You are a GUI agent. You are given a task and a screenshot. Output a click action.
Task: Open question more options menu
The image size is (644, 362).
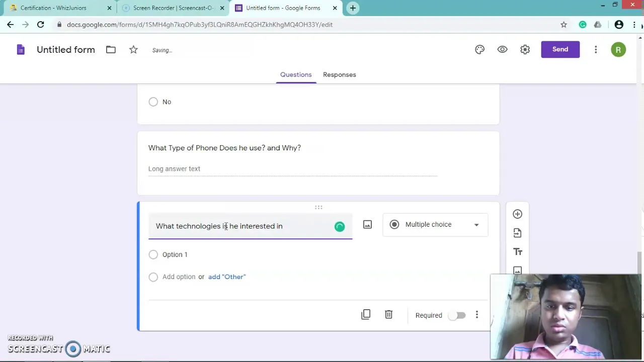[476, 315]
